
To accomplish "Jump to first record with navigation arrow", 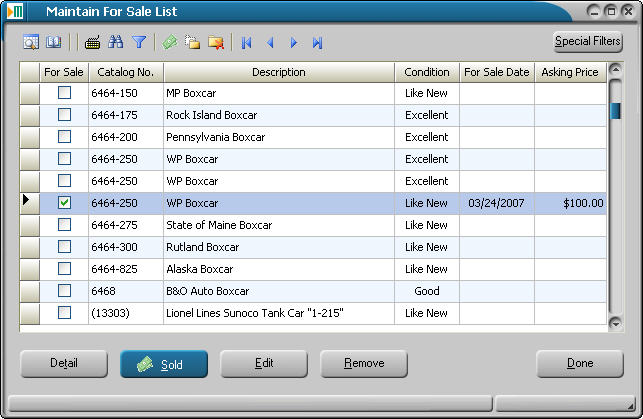I will 246,43.
